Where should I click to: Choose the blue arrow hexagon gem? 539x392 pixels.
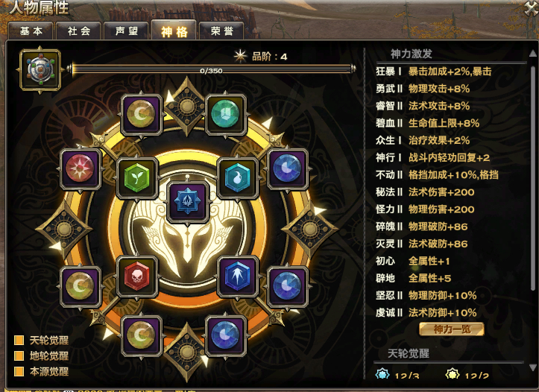pyautogui.click(x=237, y=276)
